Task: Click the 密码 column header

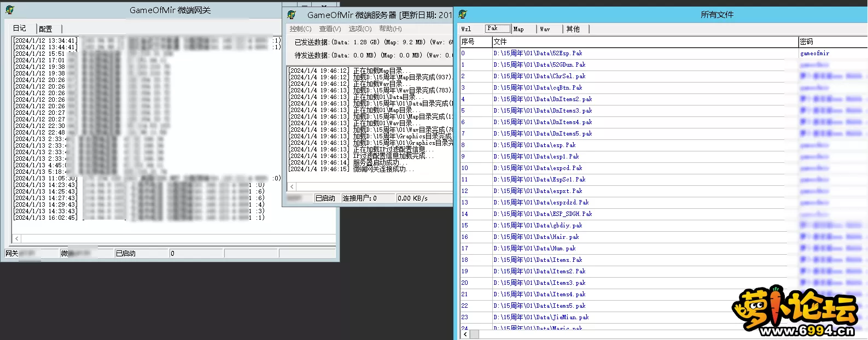Action: [x=833, y=42]
